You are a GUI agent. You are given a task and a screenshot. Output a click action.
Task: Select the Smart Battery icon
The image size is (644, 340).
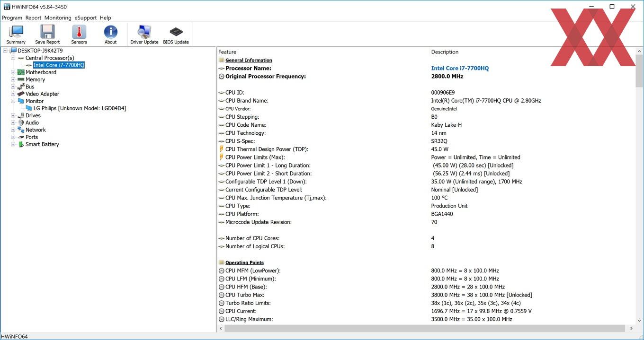click(x=21, y=144)
